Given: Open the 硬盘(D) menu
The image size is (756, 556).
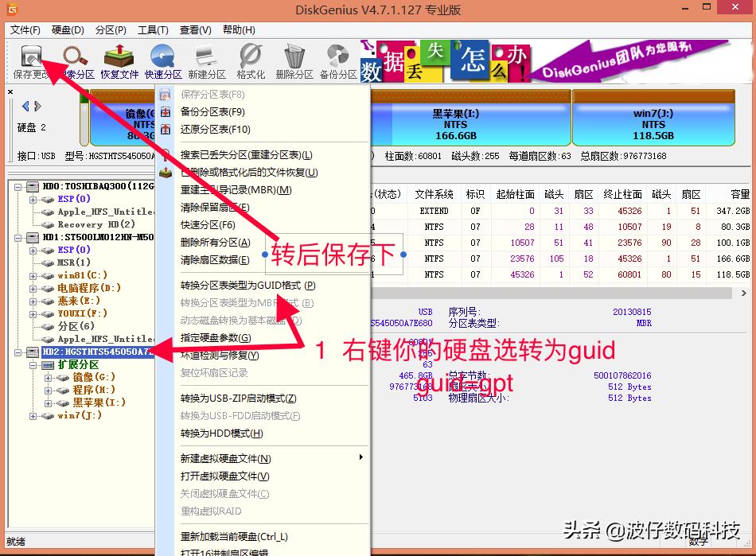Looking at the screenshot, I should 68,29.
